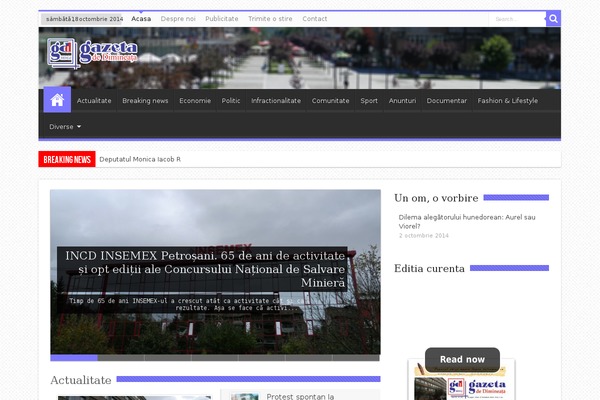Click the slider excerpt Timp de 65 de ani
600x400 pixels.
click(185, 304)
